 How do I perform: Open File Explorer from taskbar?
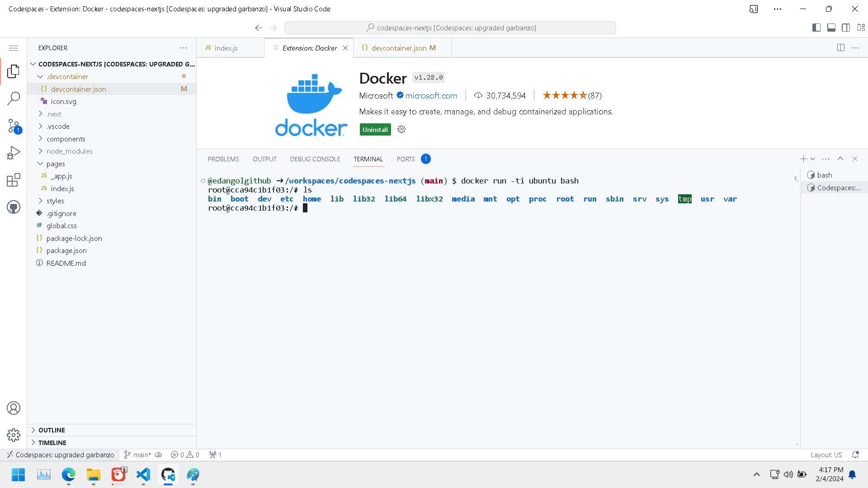[x=94, y=475]
